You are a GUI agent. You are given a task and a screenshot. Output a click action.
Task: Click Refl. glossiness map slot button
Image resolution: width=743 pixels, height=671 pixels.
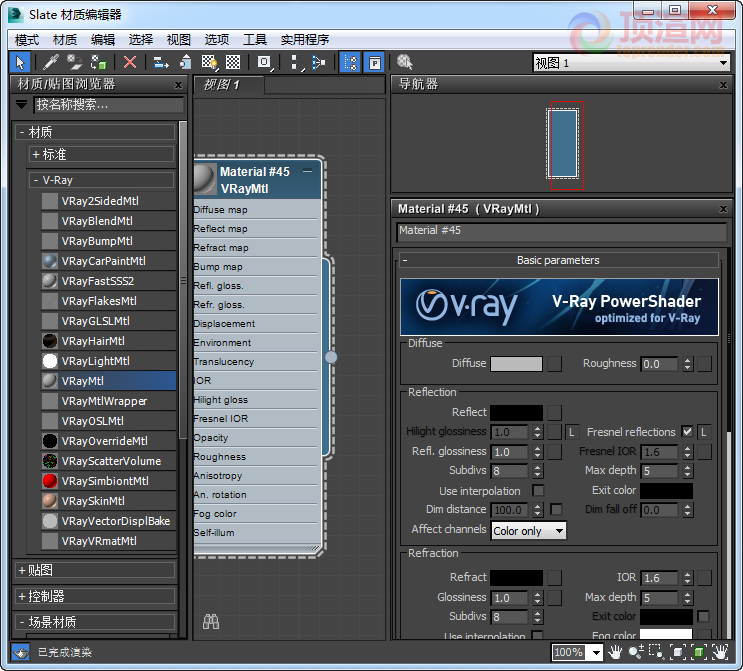pyautogui.click(x=554, y=452)
